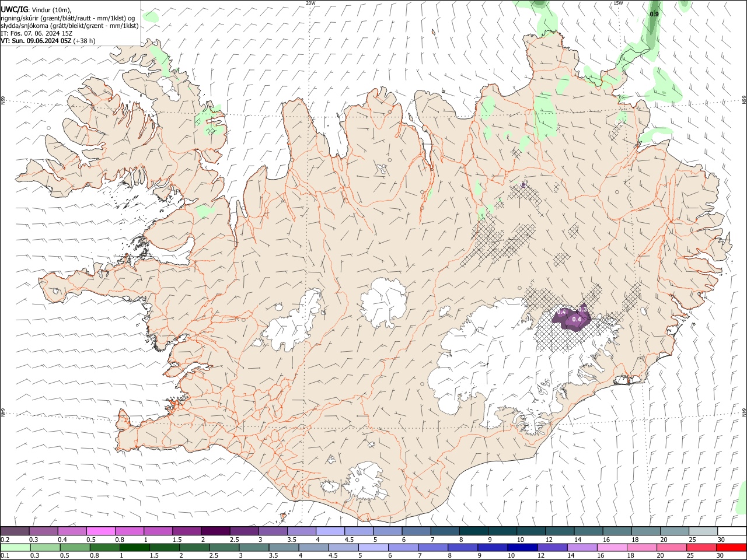The height and width of the screenshot is (560, 747).
Task: Click the '0.3' value on the purple snow patch
Action: coord(582,309)
